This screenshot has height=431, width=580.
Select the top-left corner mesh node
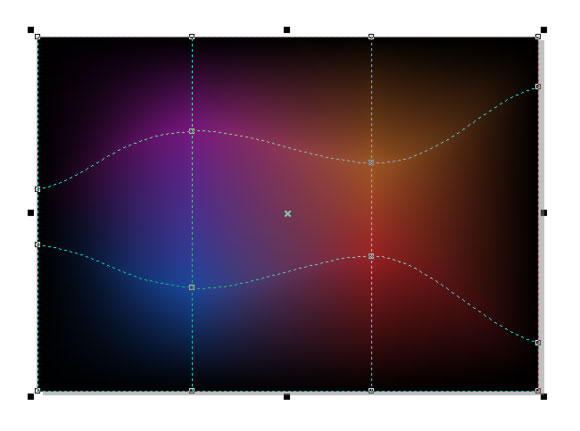(37, 37)
